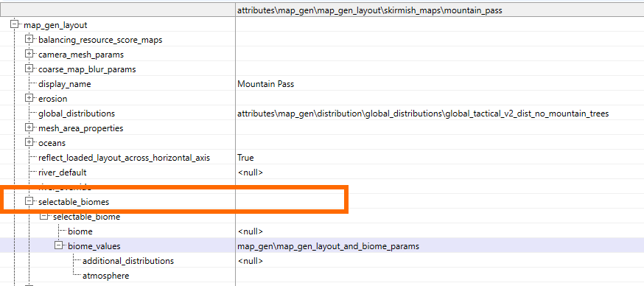Select the balancing_resource_score_maps row
This screenshot has height=286, width=644.
[100, 40]
